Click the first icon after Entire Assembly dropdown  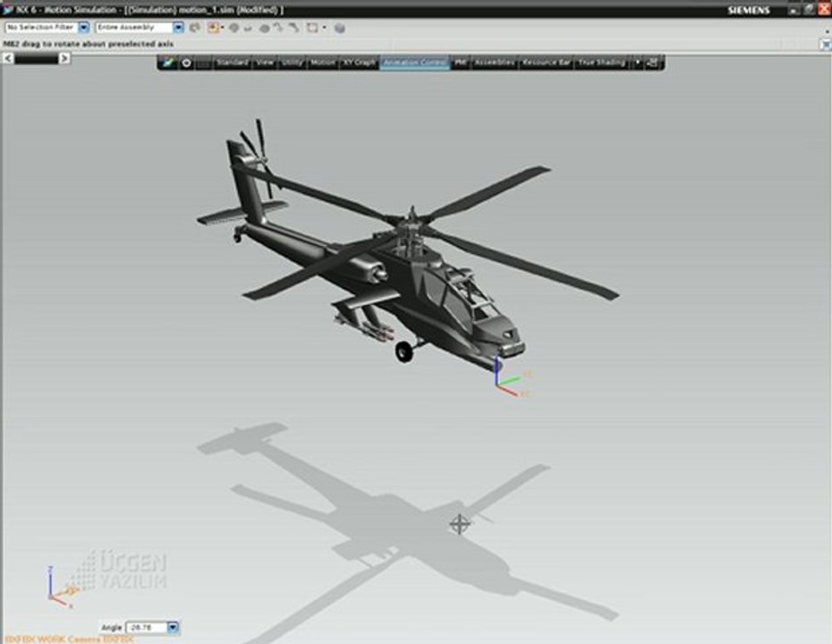(x=195, y=28)
